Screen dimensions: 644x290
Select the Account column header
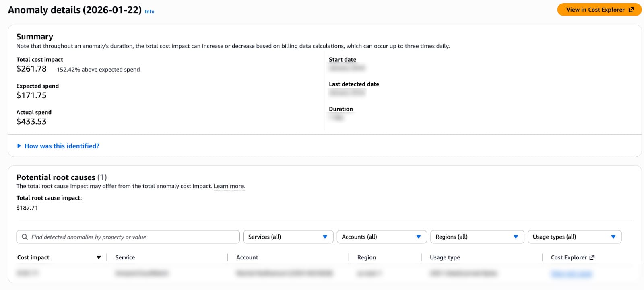(247, 257)
